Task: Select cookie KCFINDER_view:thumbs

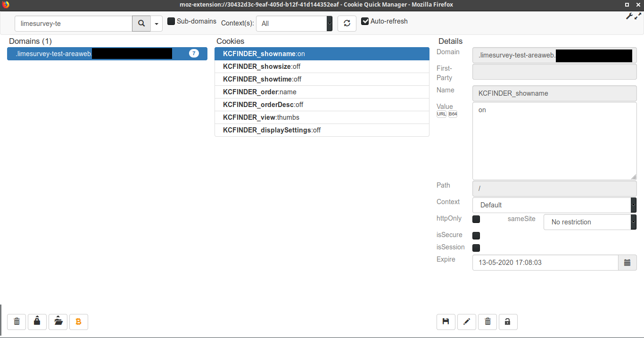Action: (x=322, y=117)
